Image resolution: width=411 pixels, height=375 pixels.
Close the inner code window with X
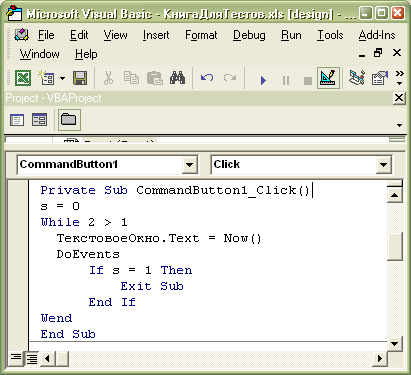tap(397, 53)
